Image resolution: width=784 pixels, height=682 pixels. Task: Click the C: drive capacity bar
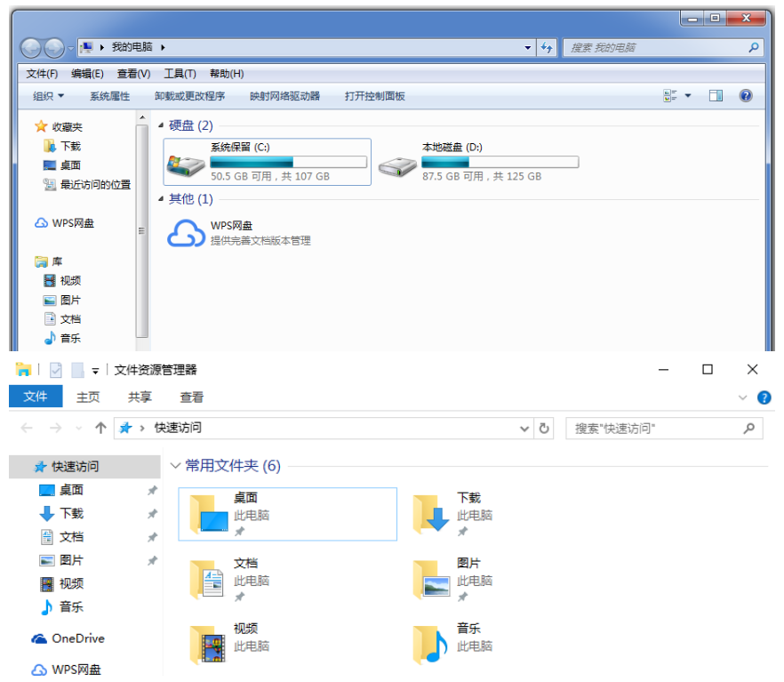(x=289, y=162)
